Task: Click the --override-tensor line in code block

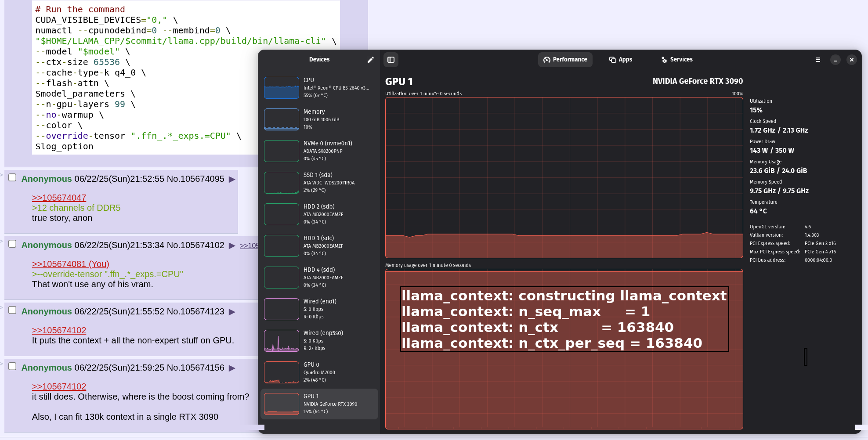Action: coord(138,136)
